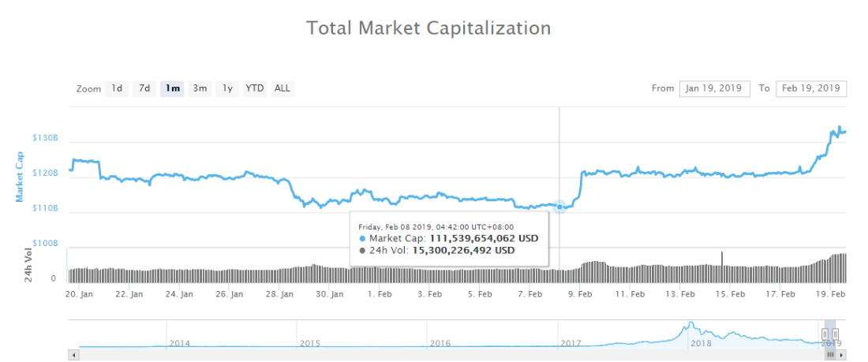Click the navigator's left range handle
868x362 pixels.
(x=825, y=334)
